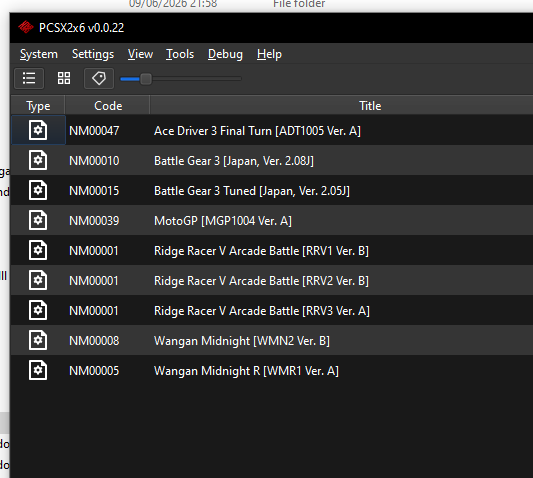This screenshot has height=478, width=533.
Task: Select code NM00001 of RRV1 row
Action: pos(94,251)
